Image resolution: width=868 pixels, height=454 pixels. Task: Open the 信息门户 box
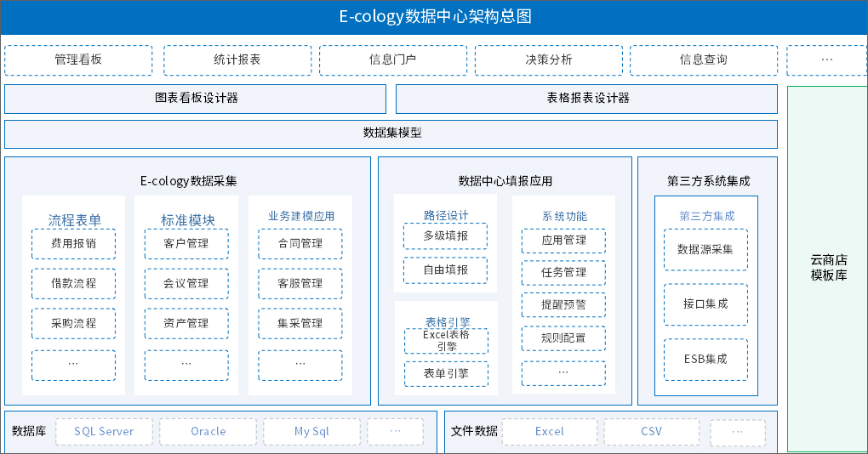pos(393,60)
